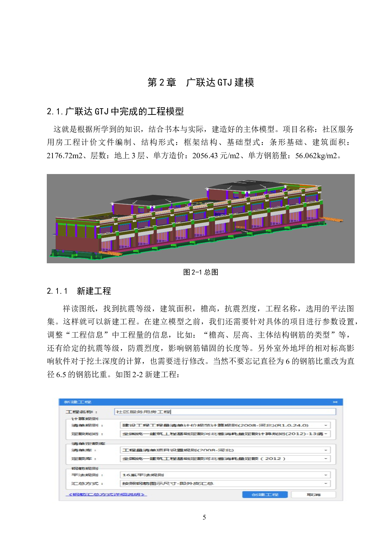This screenshot has width=392, height=555.
Task: Close the 新建工程 dialog with the X
Action: [x=335, y=402]
